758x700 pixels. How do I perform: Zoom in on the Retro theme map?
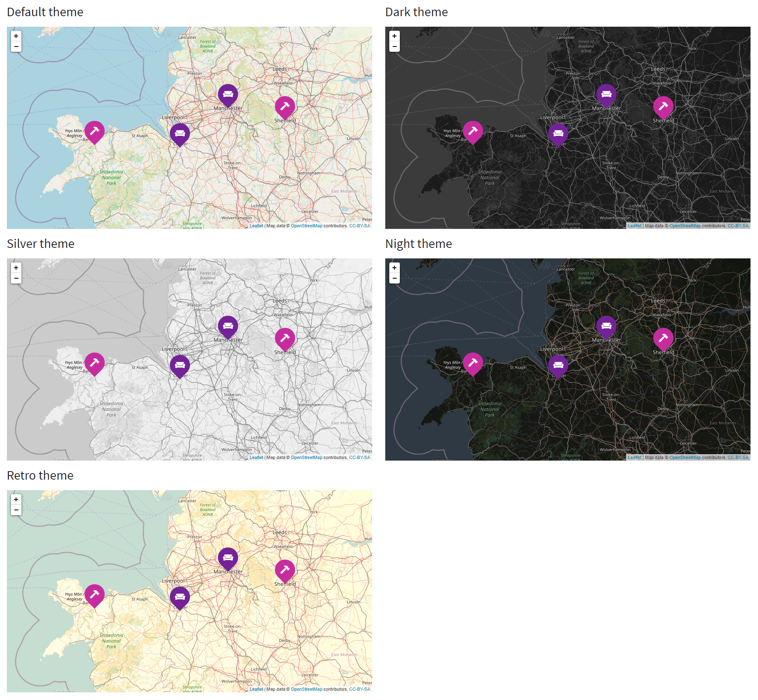click(x=16, y=499)
